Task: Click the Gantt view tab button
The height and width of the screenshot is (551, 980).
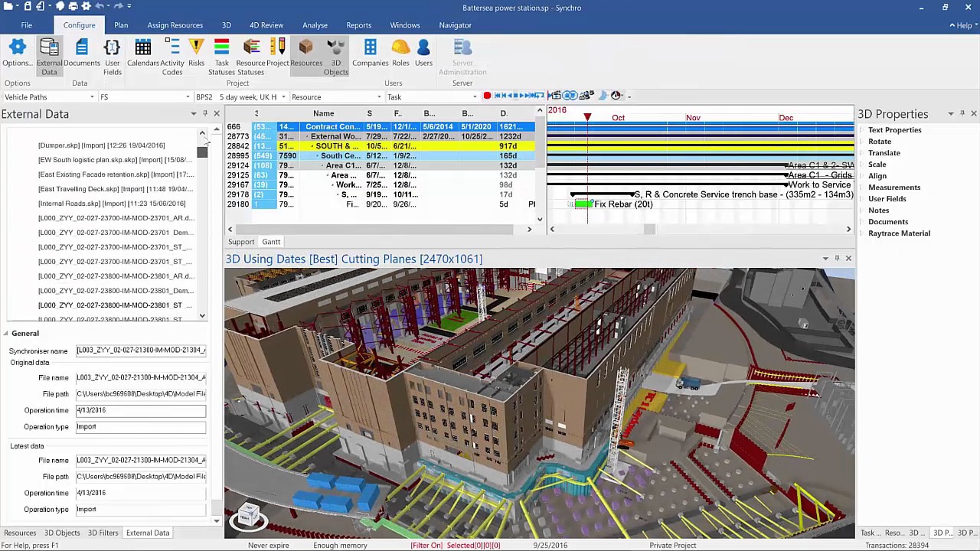Action: point(271,242)
